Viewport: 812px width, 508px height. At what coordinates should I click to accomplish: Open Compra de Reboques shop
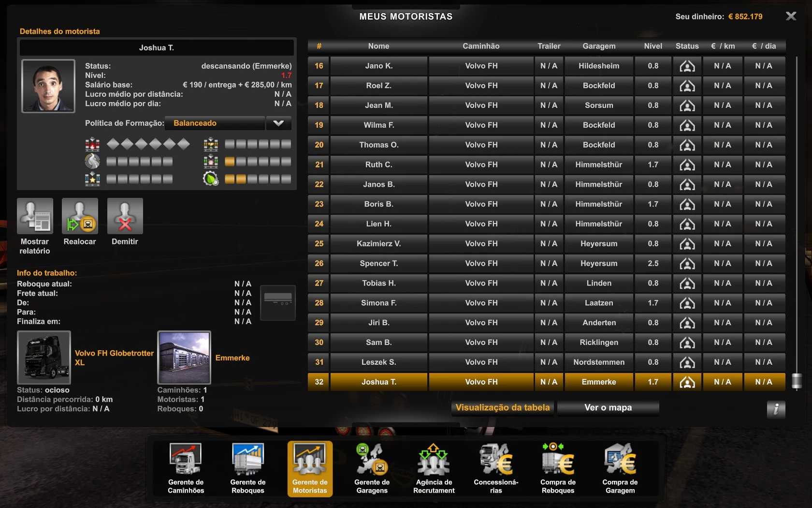tap(558, 467)
